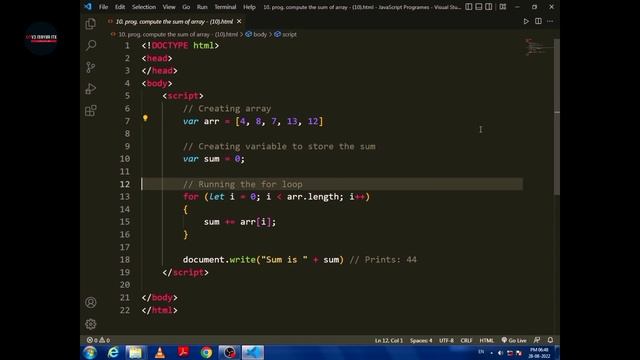Open the Manage gear icon
640x360 pixels.
point(91,324)
